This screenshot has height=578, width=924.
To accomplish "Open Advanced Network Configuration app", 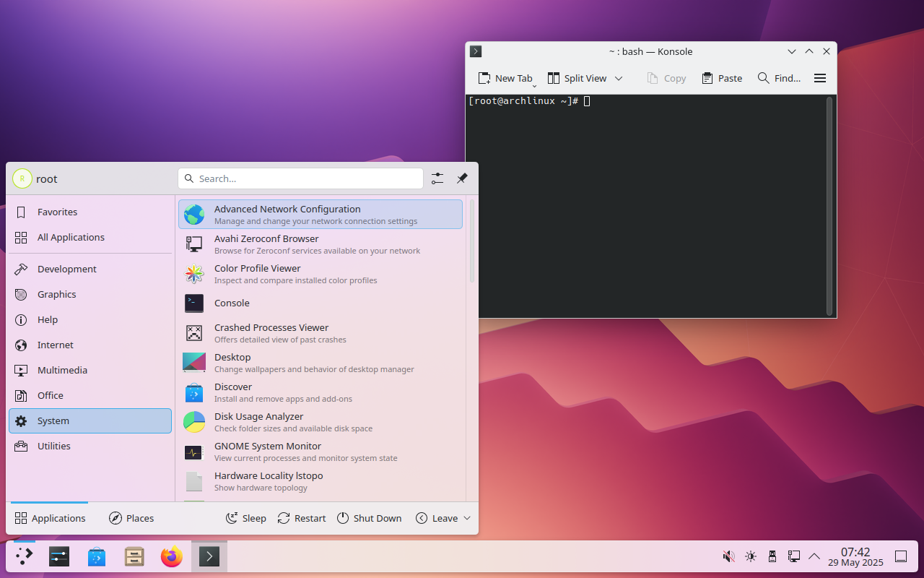I will point(321,215).
